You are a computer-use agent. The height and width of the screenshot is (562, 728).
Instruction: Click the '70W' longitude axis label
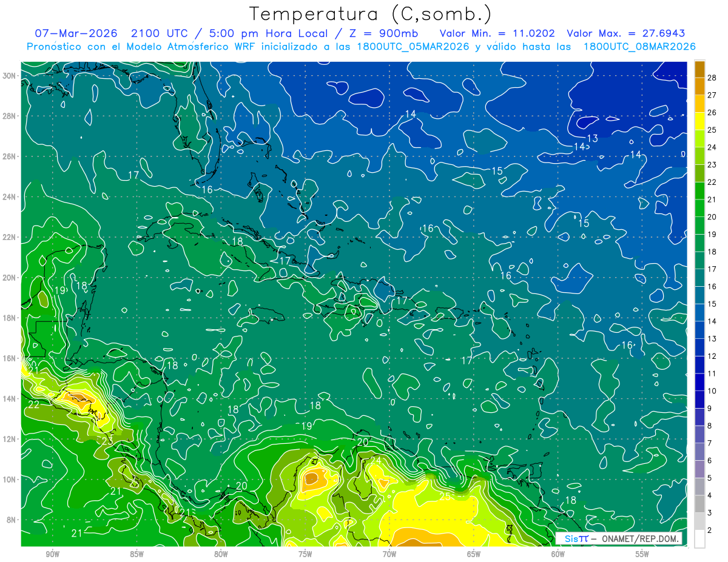click(389, 555)
